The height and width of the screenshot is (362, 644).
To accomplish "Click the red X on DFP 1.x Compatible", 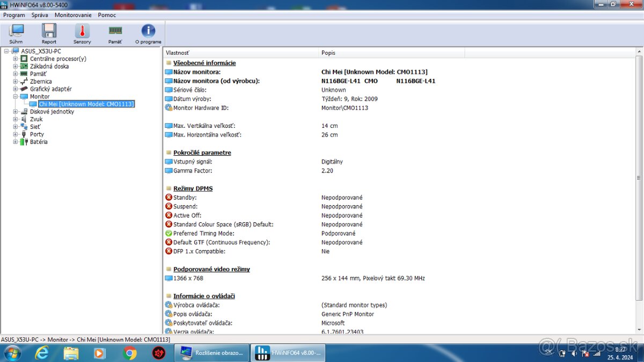I will point(169,251).
